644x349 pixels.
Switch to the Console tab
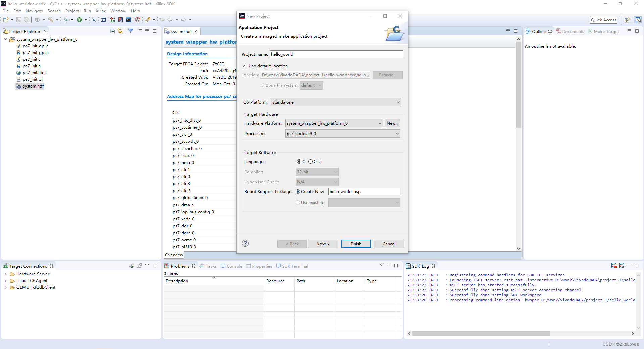coord(231,266)
